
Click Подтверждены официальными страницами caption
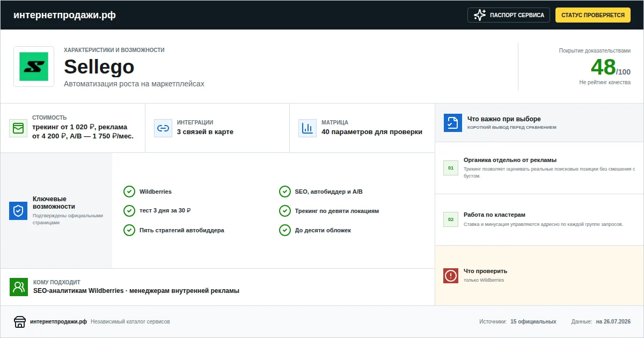pyautogui.click(x=68, y=219)
